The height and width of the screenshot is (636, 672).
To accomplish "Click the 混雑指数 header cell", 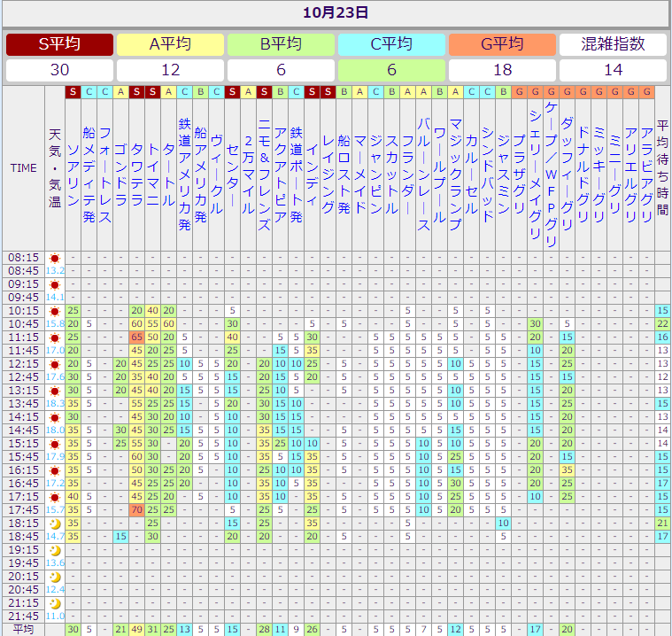I will click(613, 44).
